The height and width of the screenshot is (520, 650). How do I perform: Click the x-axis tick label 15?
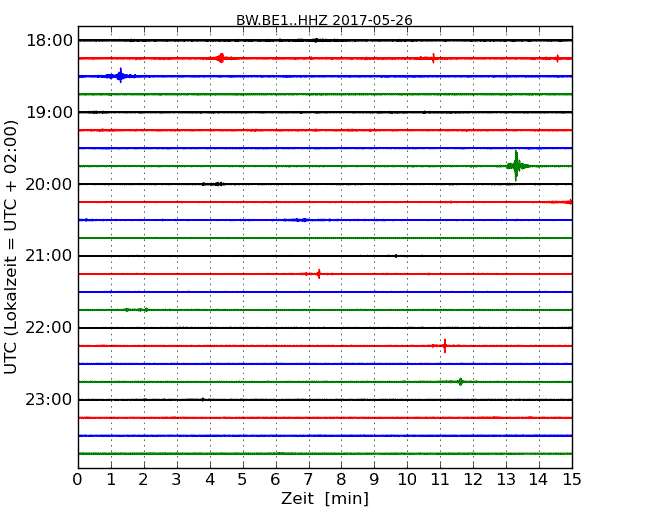[x=572, y=480]
